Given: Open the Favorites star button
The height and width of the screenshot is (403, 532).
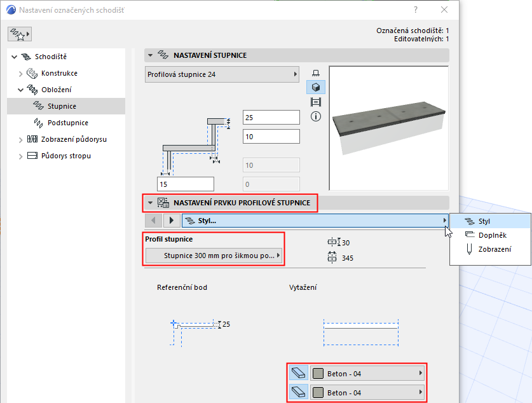Looking at the screenshot, I should [20, 34].
